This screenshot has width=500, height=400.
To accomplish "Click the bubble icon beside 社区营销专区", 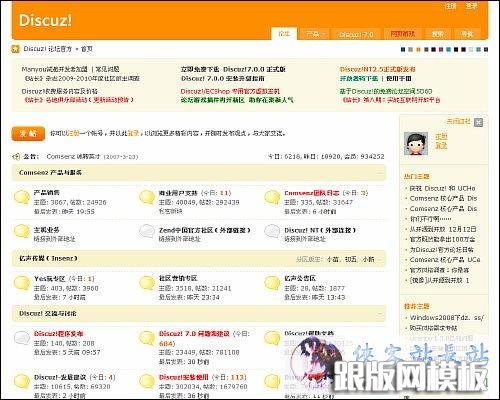I will (x=147, y=283).
